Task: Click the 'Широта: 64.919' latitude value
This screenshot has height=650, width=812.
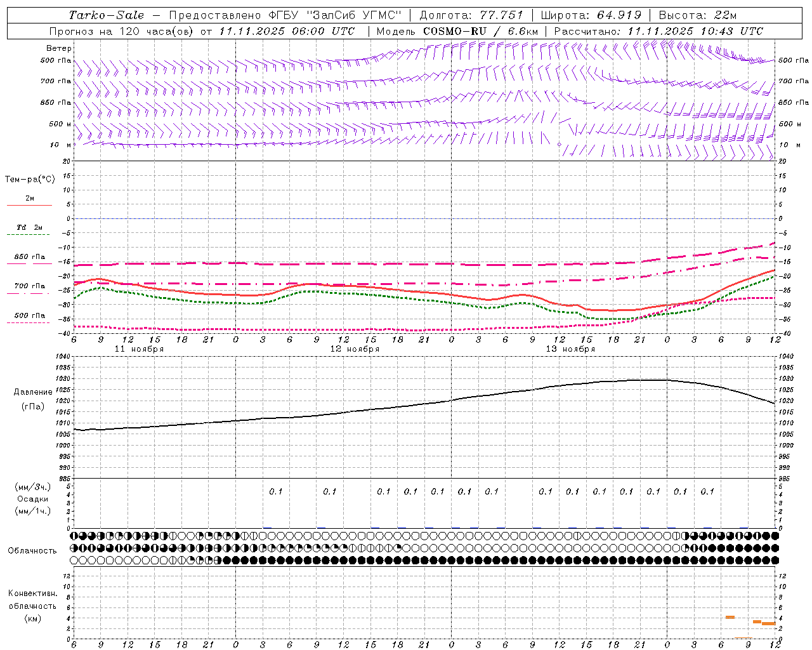Action: [x=591, y=15]
